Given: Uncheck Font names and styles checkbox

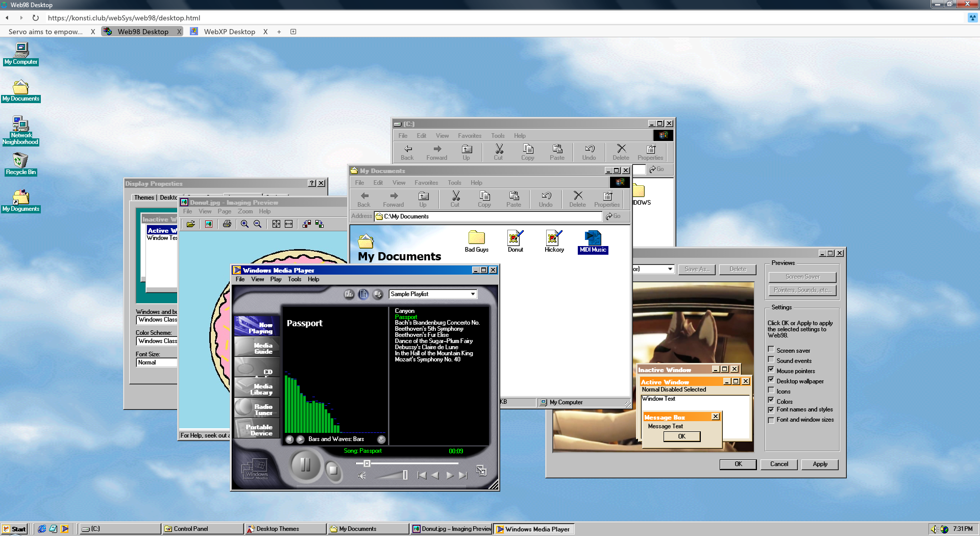Looking at the screenshot, I should [x=771, y=409].
